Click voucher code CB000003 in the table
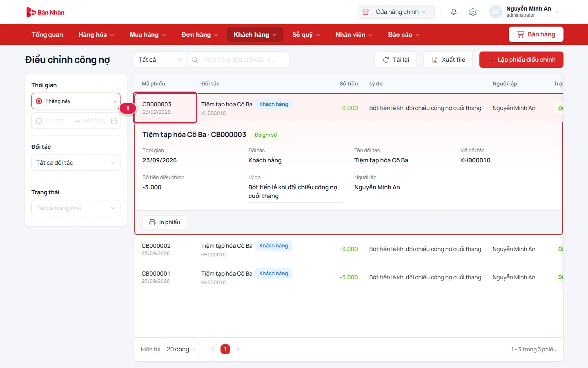This screenshot has height=368, width=588. click(x=157, y=104)
